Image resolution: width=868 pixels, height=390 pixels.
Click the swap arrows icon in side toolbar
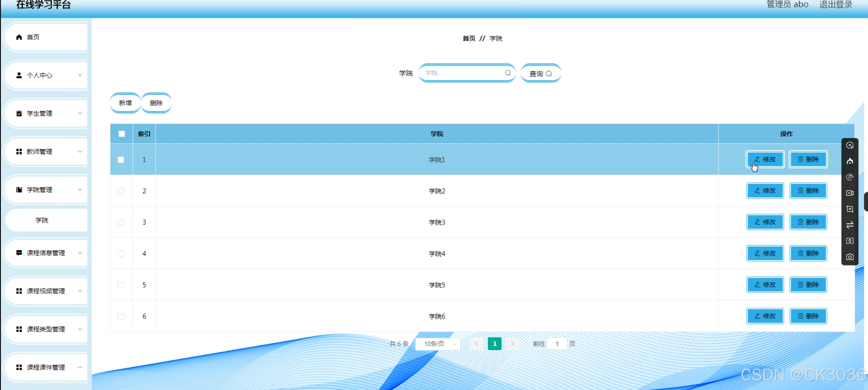pyautogui.click(x=849, y=225)
